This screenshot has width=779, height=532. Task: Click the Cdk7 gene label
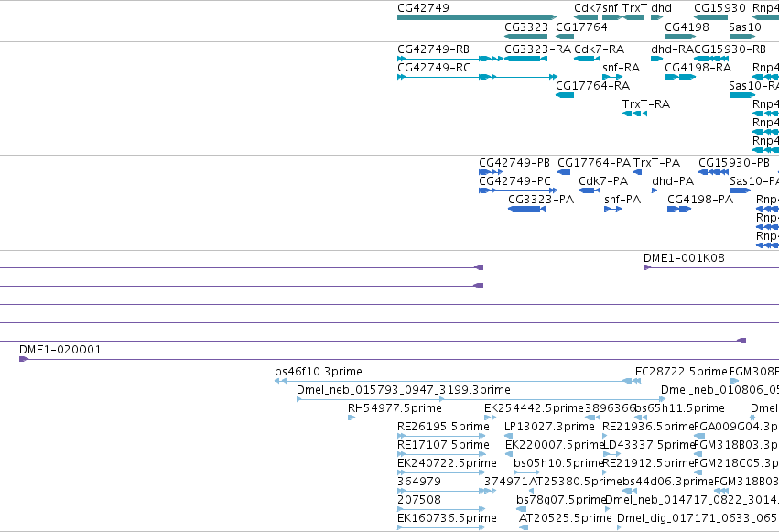point(588,8)
